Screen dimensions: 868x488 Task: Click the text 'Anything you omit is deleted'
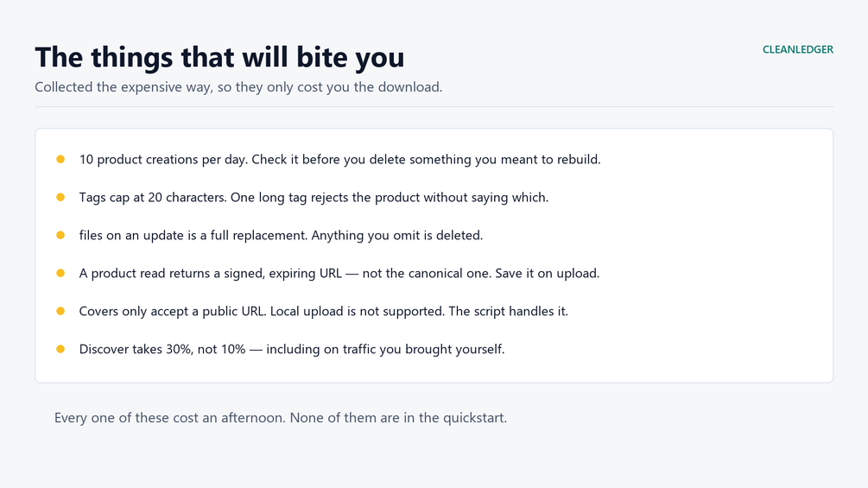(x=397, y=235)
